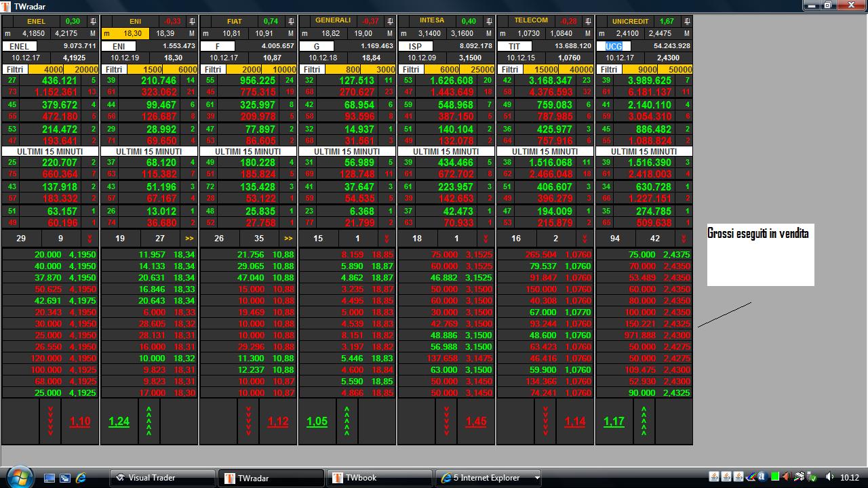Viewport: 868px width, 488px height.
Task: Click the green up trend arrows beside 1,24
Action: pyautogui.click(x=149, y=422)
